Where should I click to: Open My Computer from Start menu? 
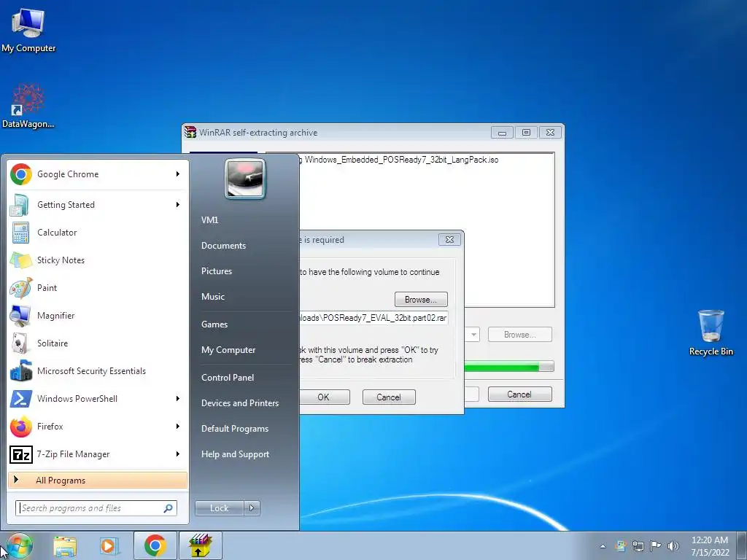pos(228,350)
